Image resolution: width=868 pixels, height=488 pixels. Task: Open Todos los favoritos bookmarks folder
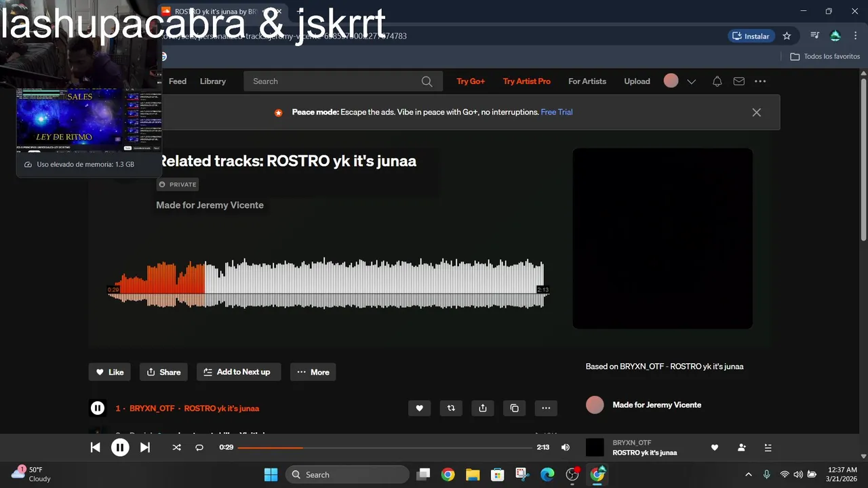[825, 56]
